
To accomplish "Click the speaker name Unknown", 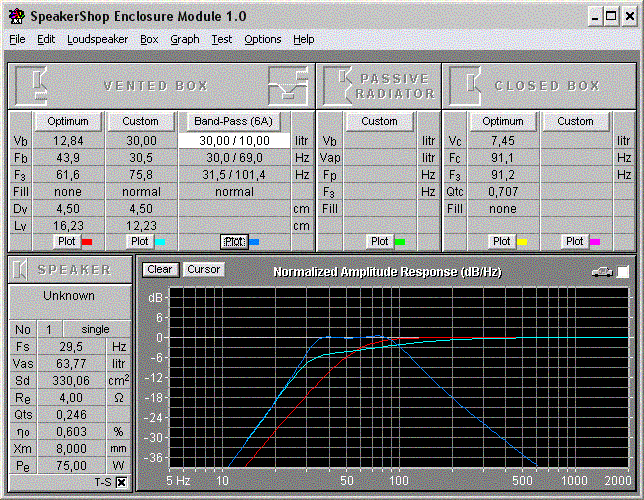I will coord(69,296).
